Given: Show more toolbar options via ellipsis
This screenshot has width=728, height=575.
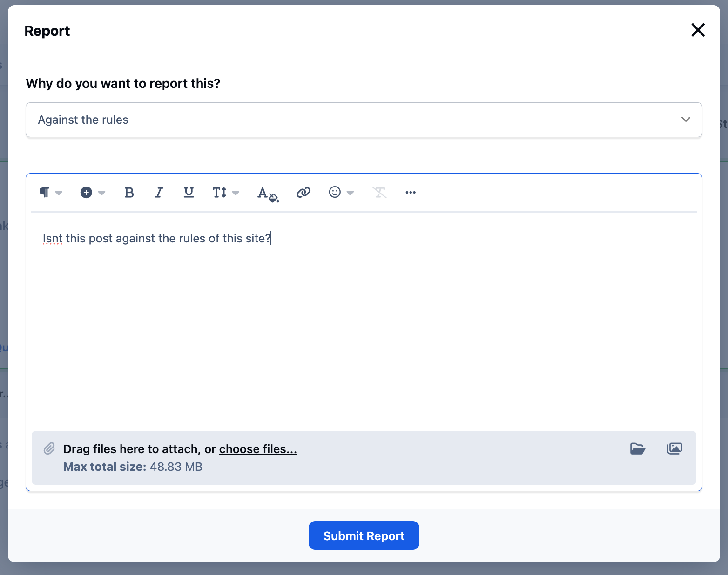Looking at the screenshot, I should pos(411,192).
